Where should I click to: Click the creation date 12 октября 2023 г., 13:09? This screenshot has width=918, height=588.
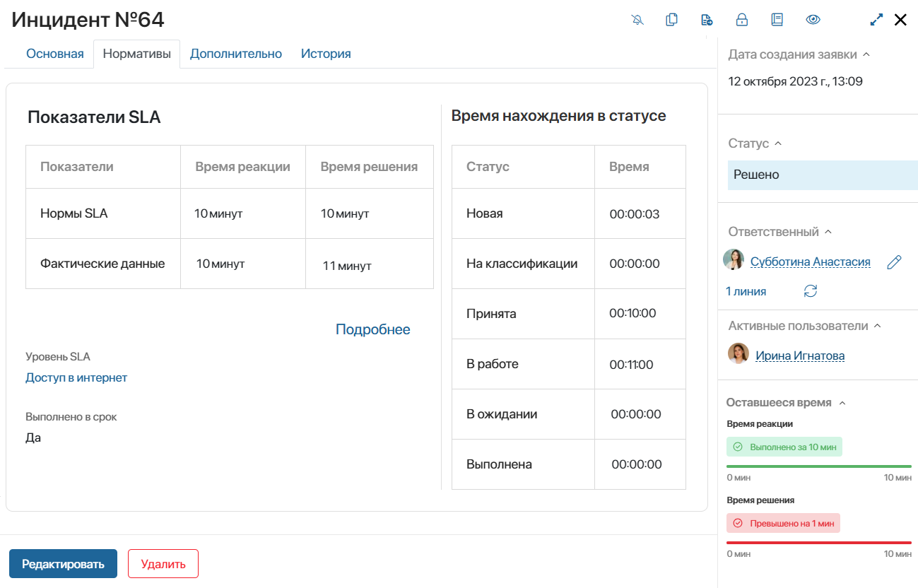pyautogui.click(x=796, y=81)
